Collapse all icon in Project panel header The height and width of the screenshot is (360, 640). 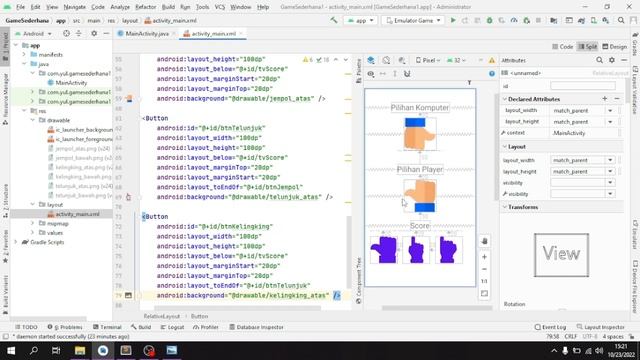pos(79,33)
